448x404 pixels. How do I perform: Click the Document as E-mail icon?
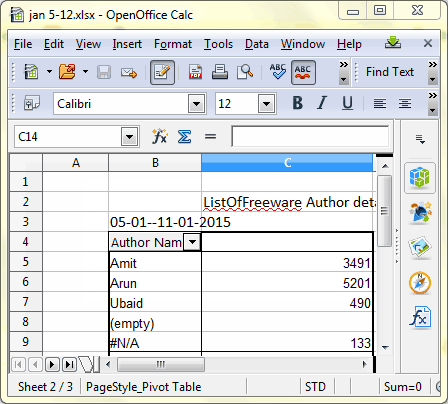coord(129,72)
